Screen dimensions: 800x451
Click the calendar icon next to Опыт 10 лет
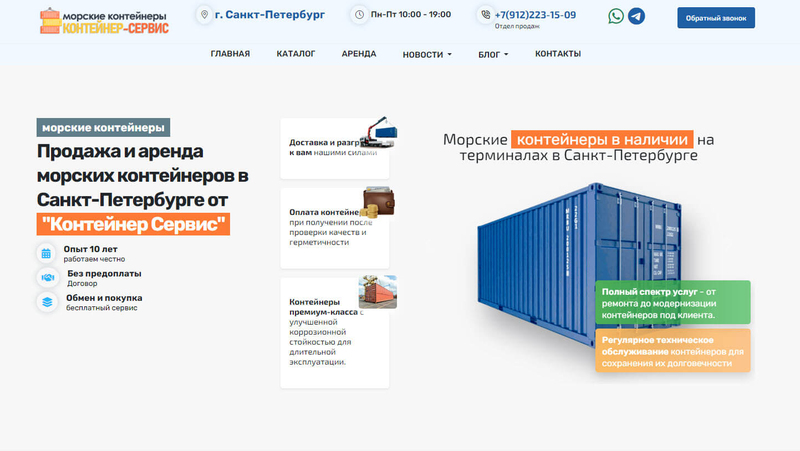click(x=46, y=253)
